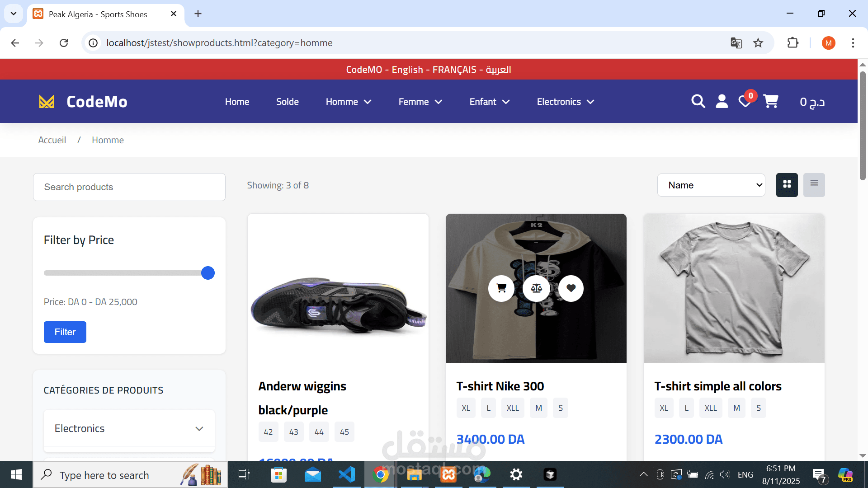
Task: Switch to grid view layout
Action: click(787, 185)
